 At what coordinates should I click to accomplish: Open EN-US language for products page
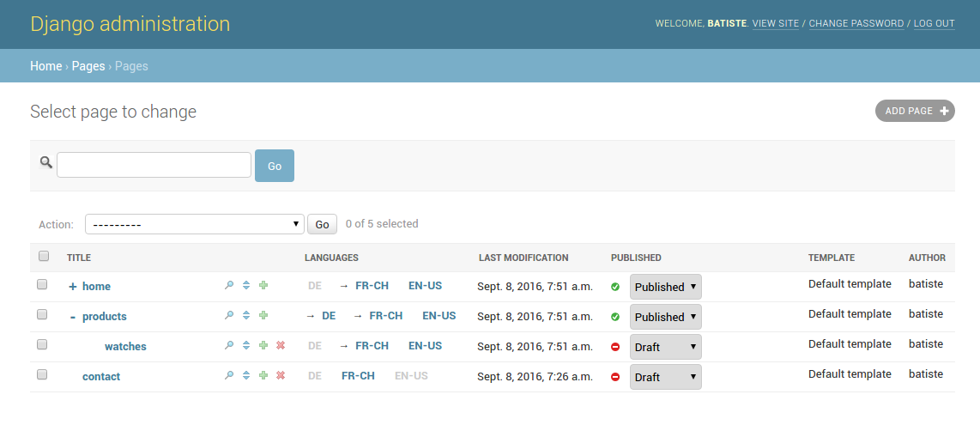tap(439, 316)
